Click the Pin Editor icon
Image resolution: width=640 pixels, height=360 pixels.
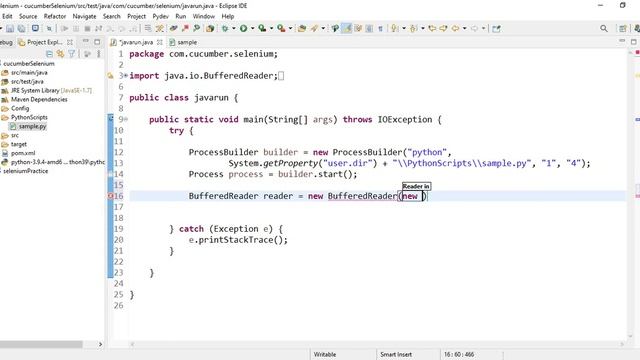click(x=496, y=29)
